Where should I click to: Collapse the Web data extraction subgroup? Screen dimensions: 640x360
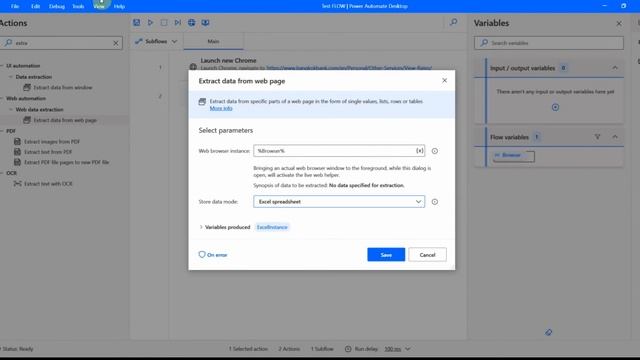pos(11,109)
